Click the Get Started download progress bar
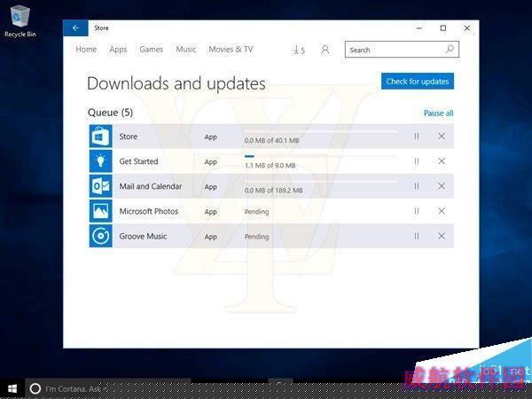 (x=321, y=156)
